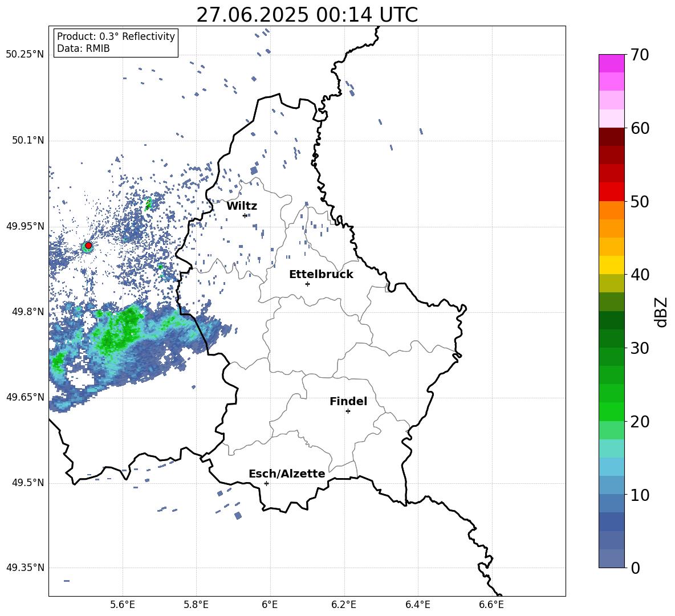Click the 5.8°E longitude label
This screenshot has width=675, height=616.
[196, 605]
